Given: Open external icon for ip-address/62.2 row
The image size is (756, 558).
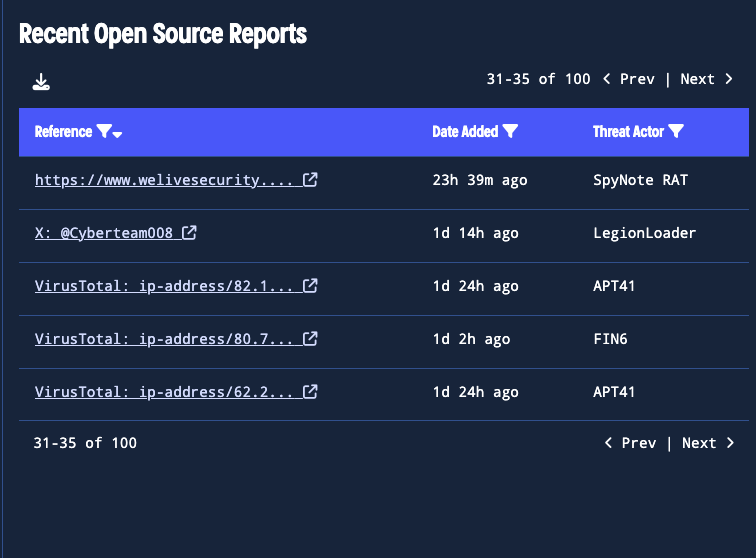Looking at the screenshot, I should point(310,392).
